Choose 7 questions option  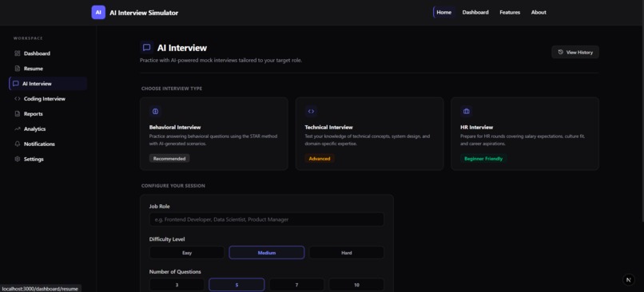(296, 285)
